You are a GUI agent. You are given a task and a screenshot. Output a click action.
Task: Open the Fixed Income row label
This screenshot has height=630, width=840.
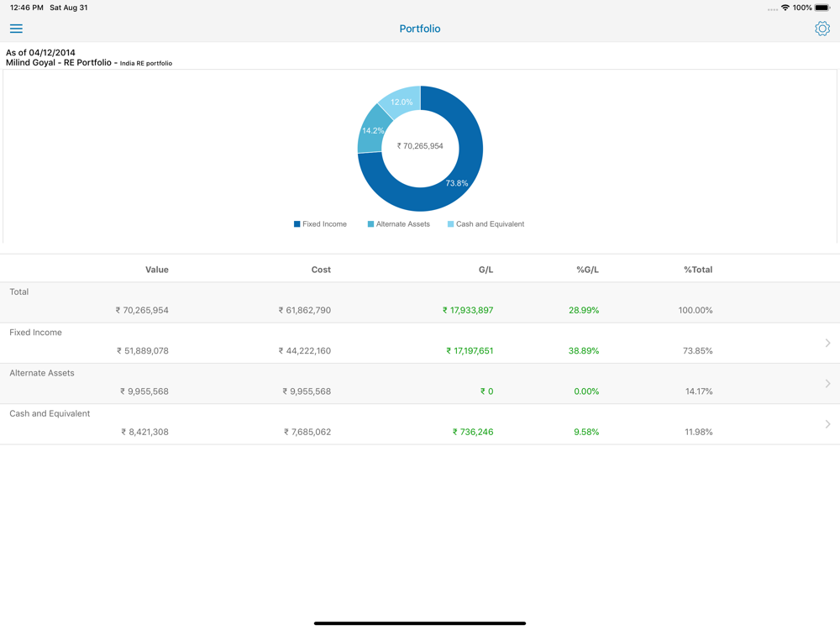[35, 332]
